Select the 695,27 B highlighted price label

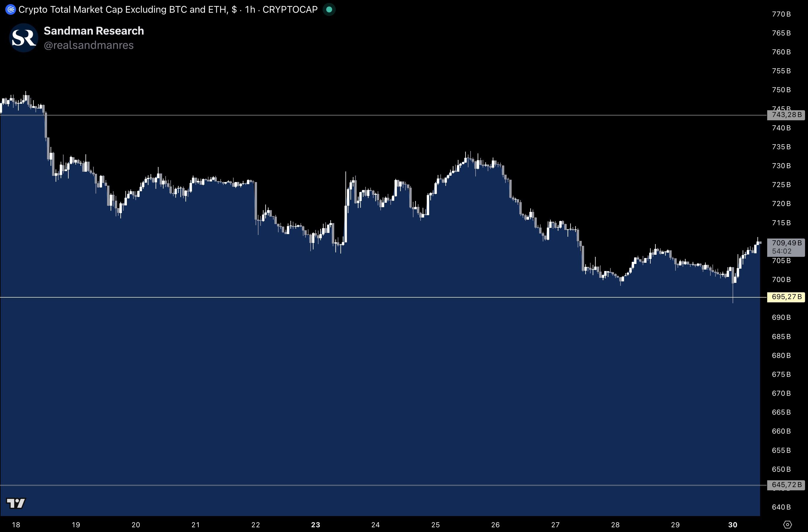pos(786,297)
